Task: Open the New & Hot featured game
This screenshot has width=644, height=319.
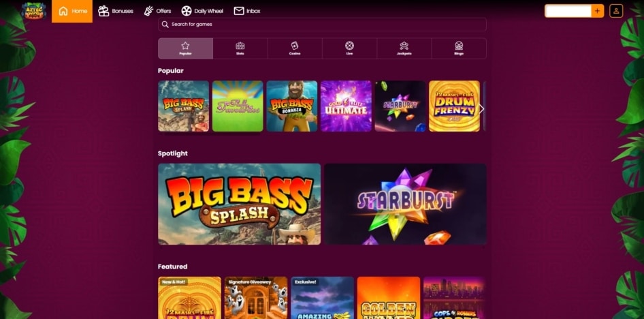Action: coord(190,298)
